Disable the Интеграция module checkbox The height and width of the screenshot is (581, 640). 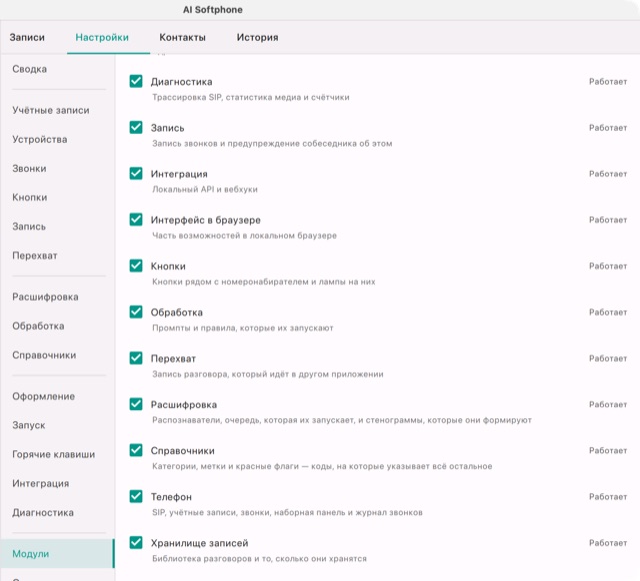pyautogui.click(x=136, y=174)
